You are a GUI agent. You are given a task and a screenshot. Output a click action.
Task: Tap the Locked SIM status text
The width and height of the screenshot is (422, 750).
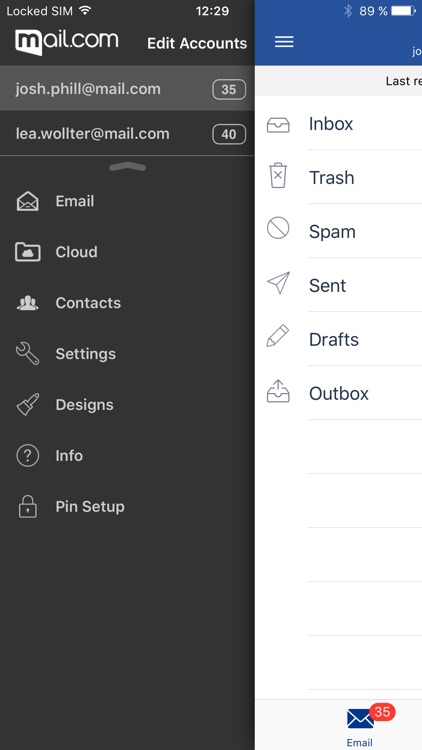(40, 11)
